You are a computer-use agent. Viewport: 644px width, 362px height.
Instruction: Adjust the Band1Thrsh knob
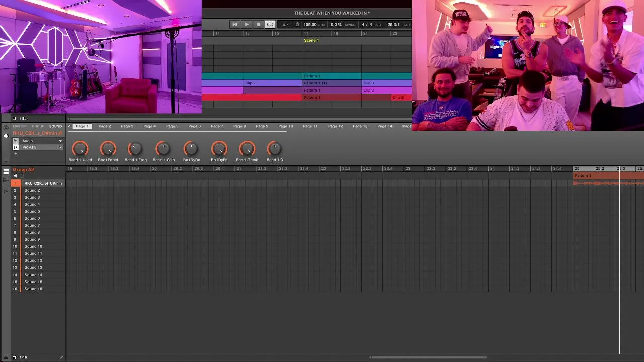(247, 149)
